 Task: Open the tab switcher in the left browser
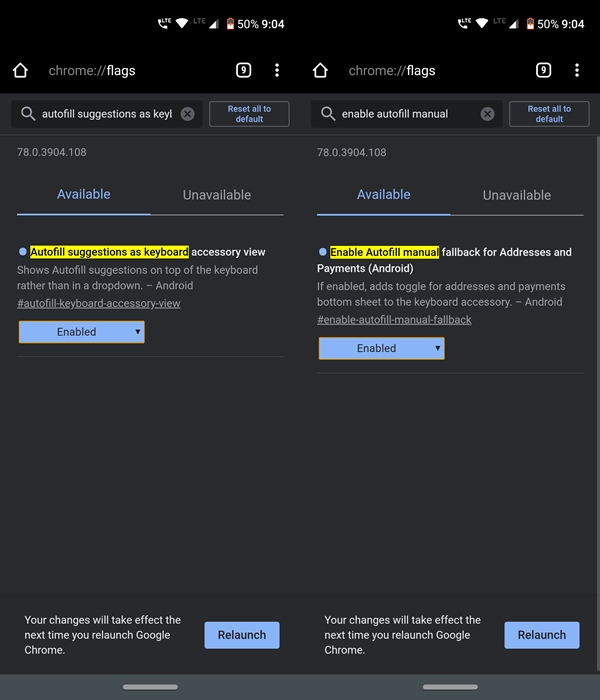point(243,71)
